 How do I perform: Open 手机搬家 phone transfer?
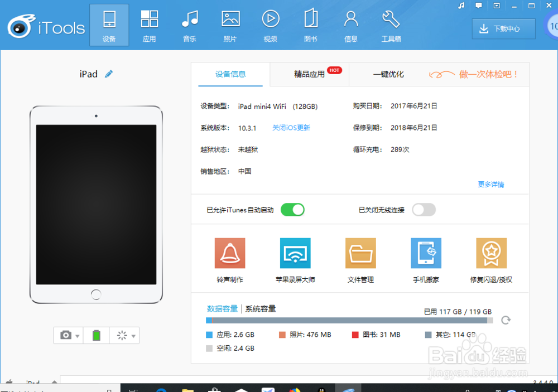pos(426,260)
